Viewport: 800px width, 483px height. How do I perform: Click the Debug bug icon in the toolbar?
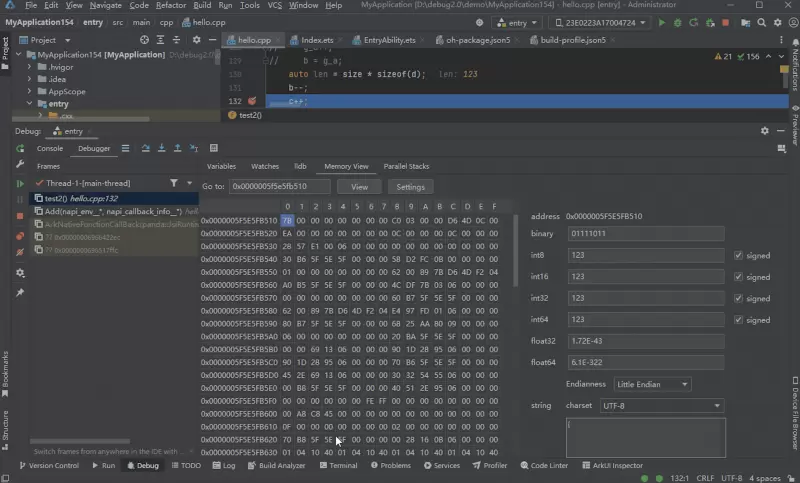(676, 22)
